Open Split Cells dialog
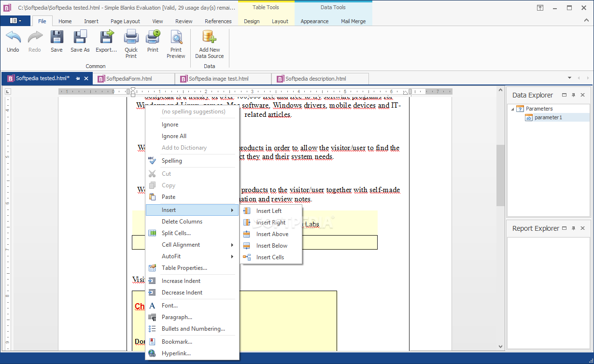 (192, 233)
